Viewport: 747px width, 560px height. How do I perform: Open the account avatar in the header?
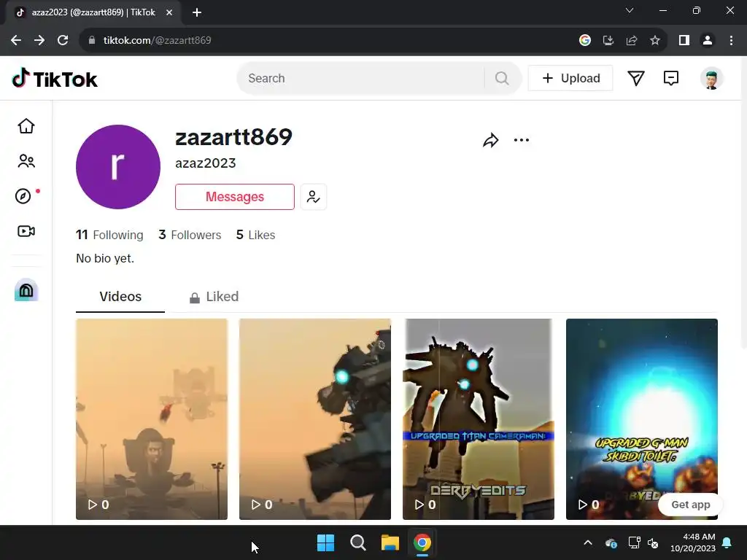(x=711, y=79)
